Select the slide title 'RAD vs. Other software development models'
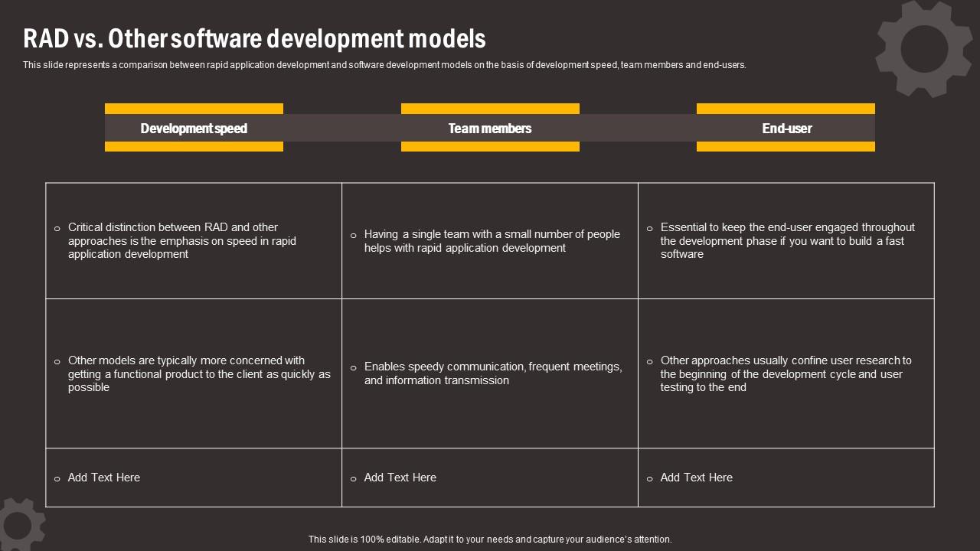The height and width of the screenshot is (551, 980). click(x=254, y=38)
